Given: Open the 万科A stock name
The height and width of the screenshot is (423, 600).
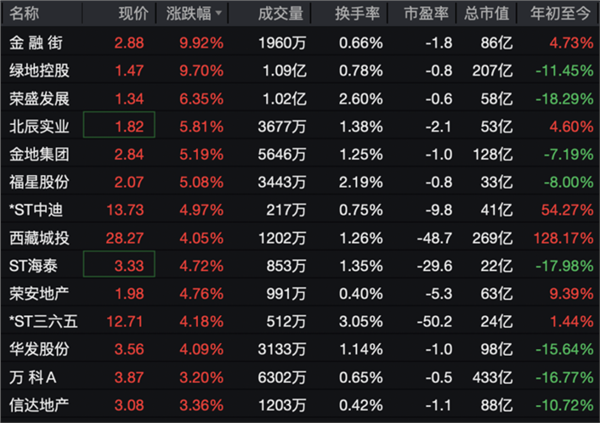Looking at the screenshot, I should [35, 377].
